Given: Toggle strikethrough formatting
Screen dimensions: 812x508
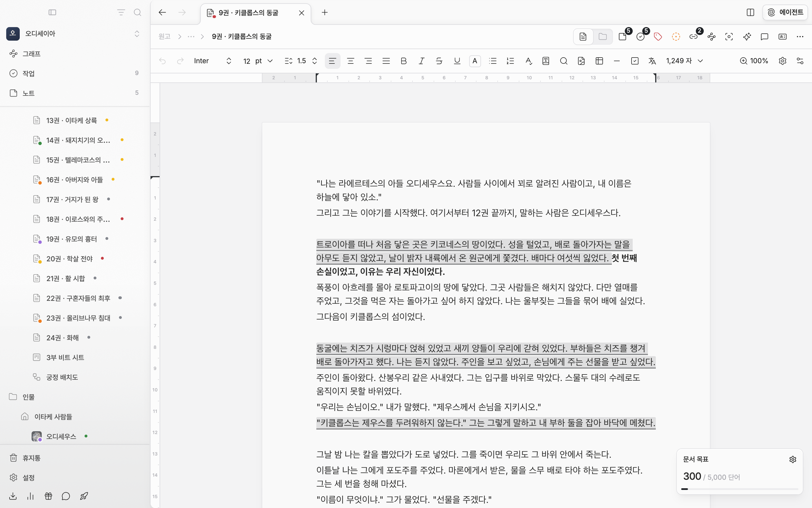Looking at the screenshot, I should coord(439,61).
